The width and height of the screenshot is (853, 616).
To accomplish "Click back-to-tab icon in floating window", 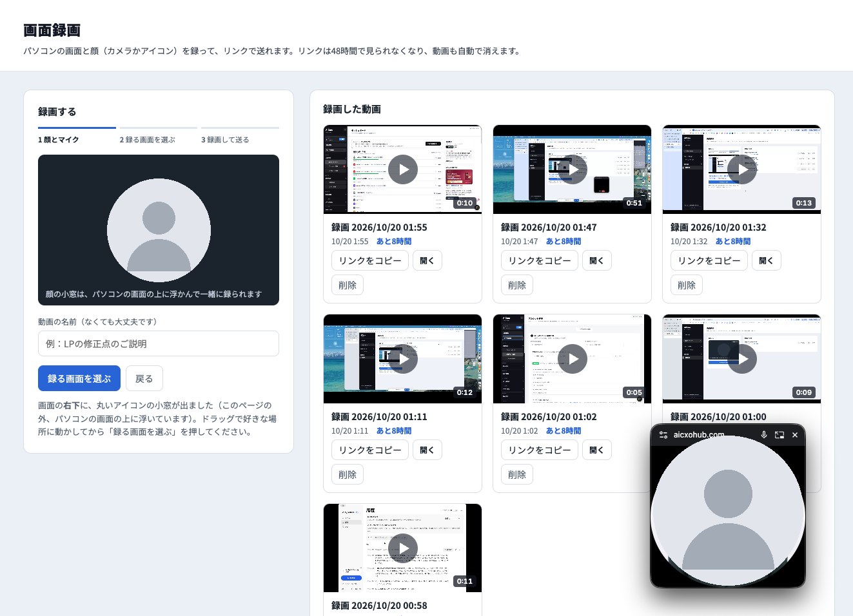I will tap(779, 435).
